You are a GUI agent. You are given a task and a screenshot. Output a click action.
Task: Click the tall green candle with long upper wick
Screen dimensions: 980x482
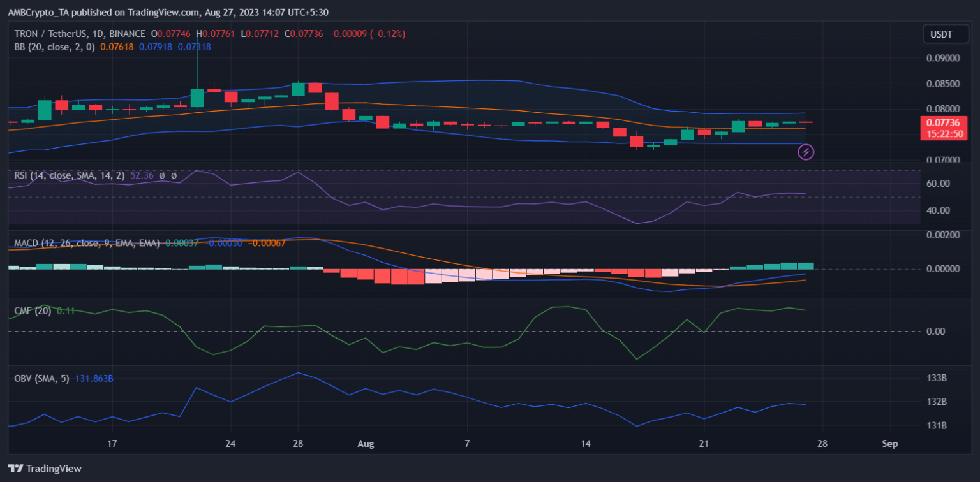tap(197, 98)
